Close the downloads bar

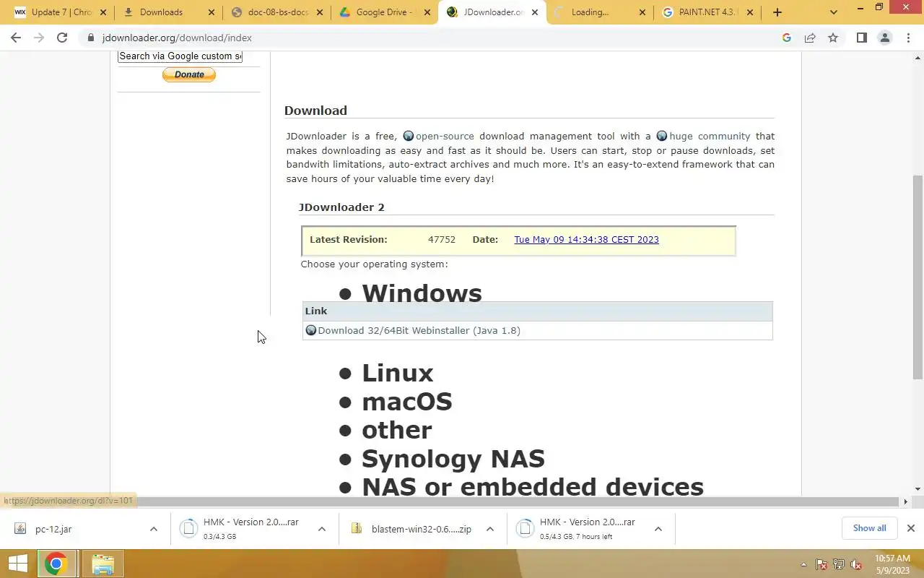coord(910,528)
